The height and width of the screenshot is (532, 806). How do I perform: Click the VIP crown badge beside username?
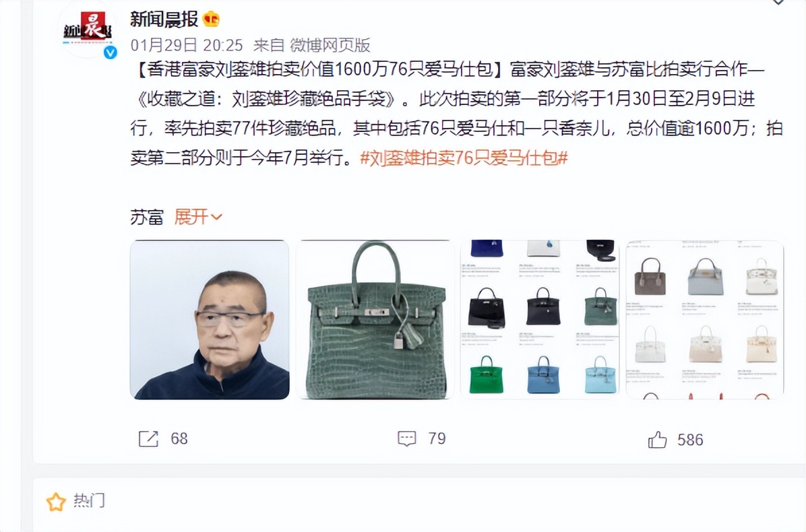click(x=211, y=20)
